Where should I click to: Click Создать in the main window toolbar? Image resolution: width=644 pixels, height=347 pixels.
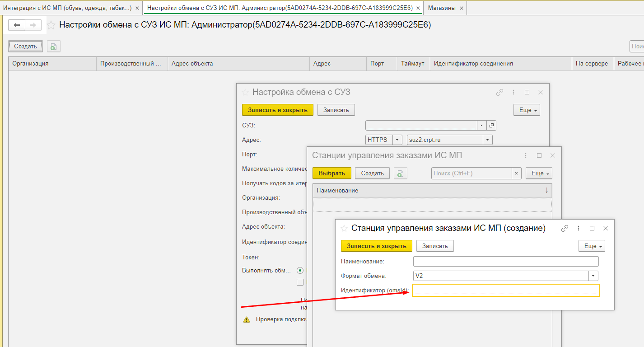pos(25,46)
